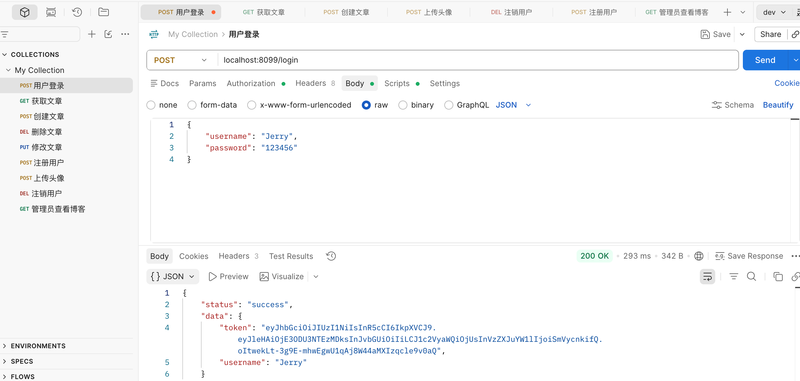Copy response body with copy icon
Image resolution: width=800 pixels, height=381 pixels.
tap(778, 276)
